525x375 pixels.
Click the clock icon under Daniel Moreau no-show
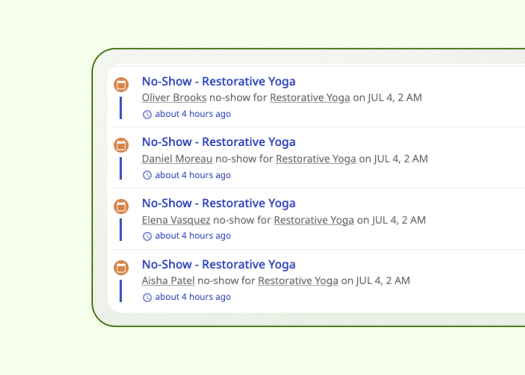[147, 175]
